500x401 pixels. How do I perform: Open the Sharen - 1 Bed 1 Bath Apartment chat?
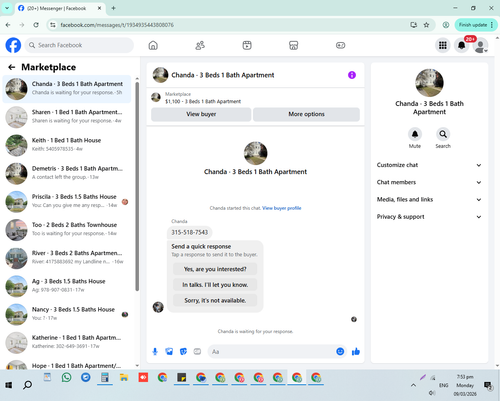pyautogui.click(x=67, y=117)
